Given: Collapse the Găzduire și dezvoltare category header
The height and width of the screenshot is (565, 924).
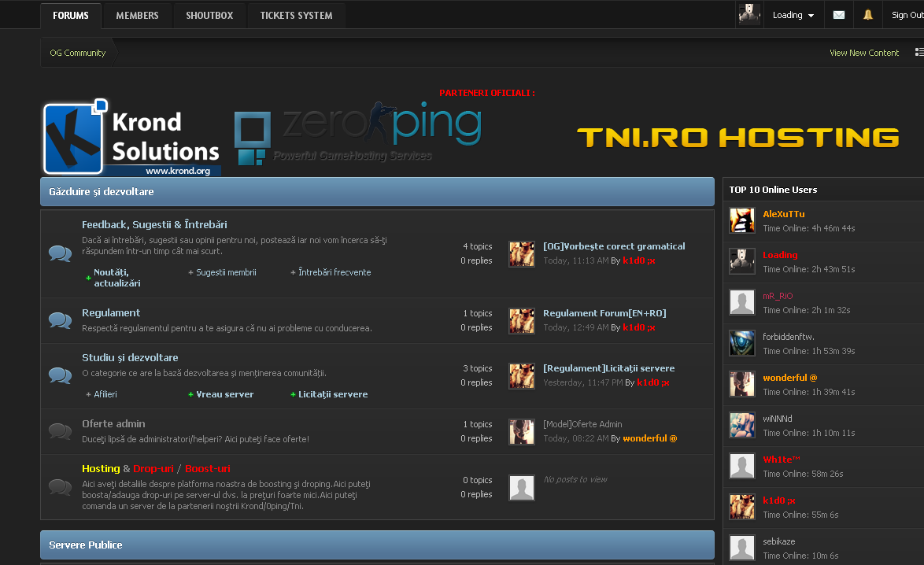Looking at the screenshot, I should click(x=377, y=191).
